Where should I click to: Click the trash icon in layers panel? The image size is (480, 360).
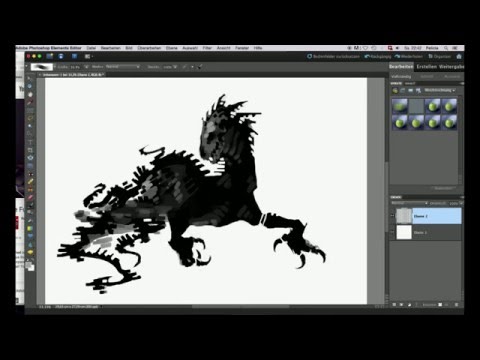456,305
